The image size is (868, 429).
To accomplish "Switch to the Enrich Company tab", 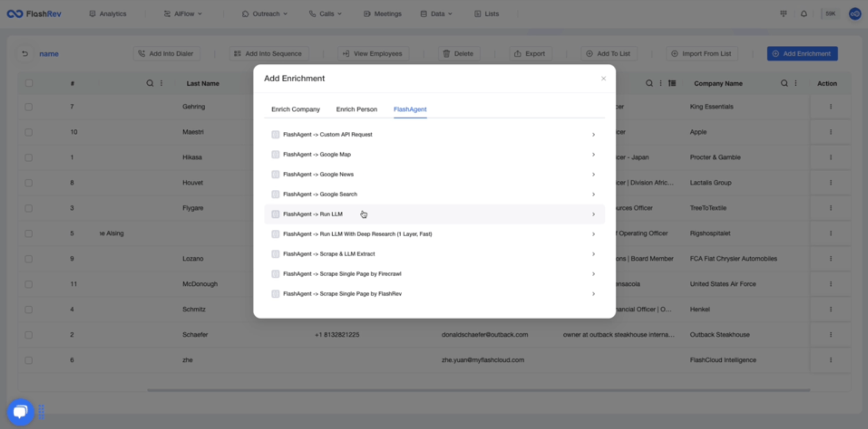I will click(296, 109).
